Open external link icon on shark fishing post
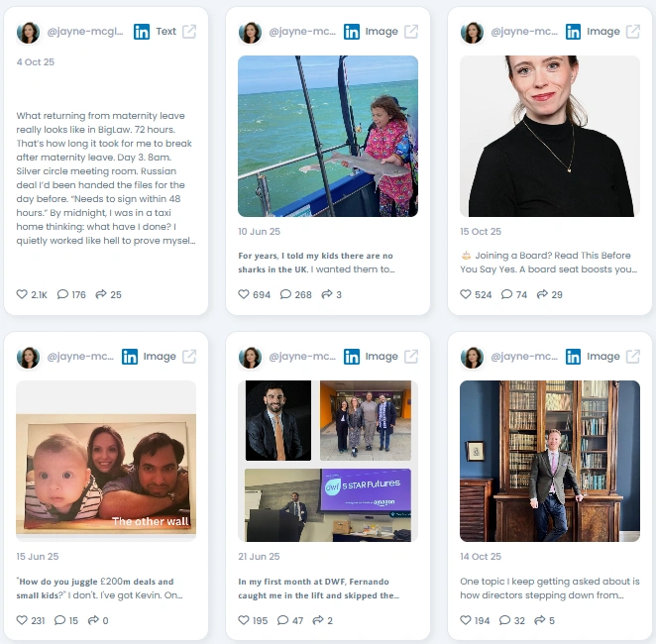This screenshot has width=656, height=644. [411, 32]
